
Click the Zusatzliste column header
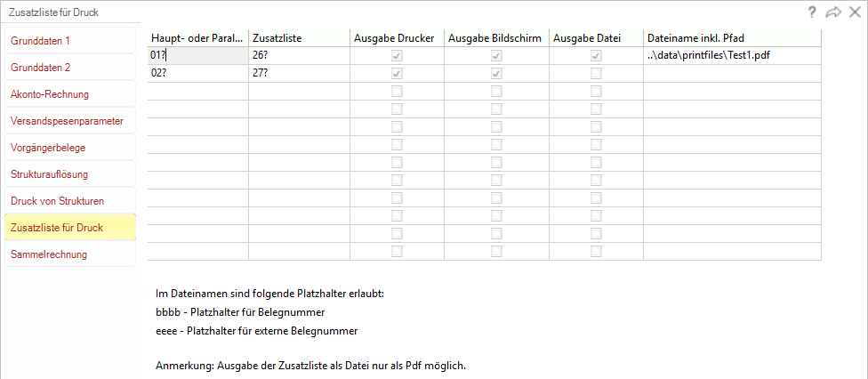pos(299,37)
